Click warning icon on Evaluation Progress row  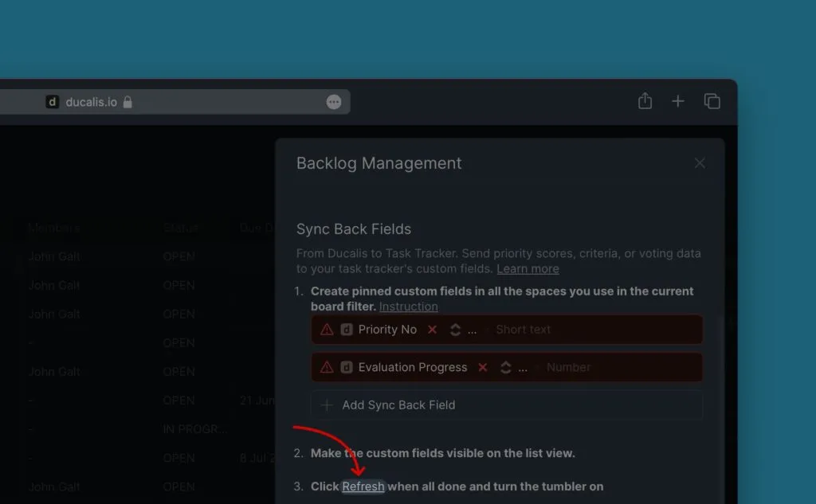[x=327, y=367]
